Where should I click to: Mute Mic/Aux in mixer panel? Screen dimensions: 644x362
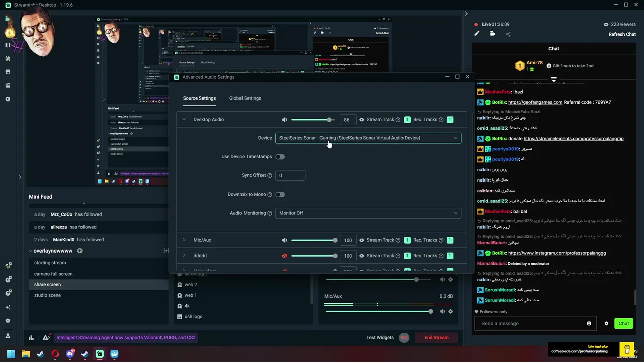442,311
